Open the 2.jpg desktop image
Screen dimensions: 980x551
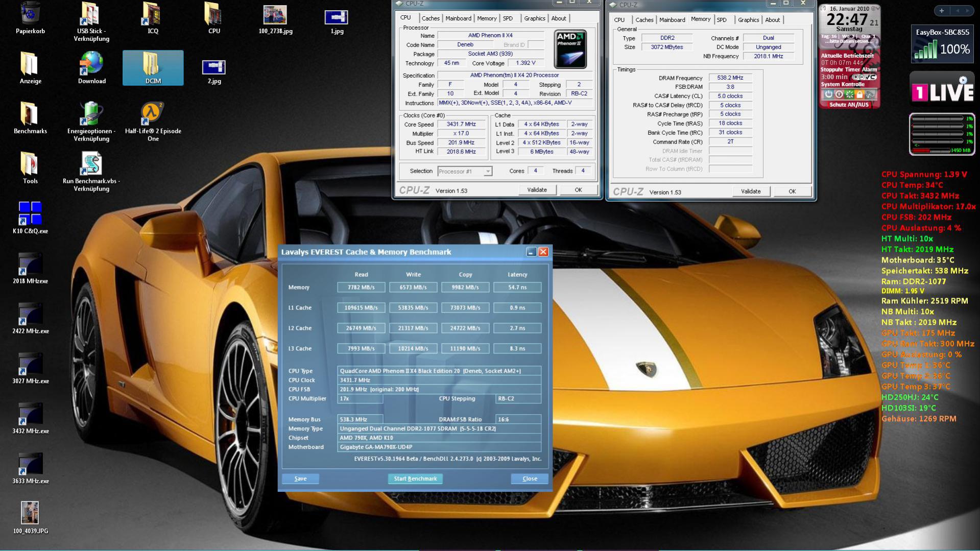(x=214, y=71)
